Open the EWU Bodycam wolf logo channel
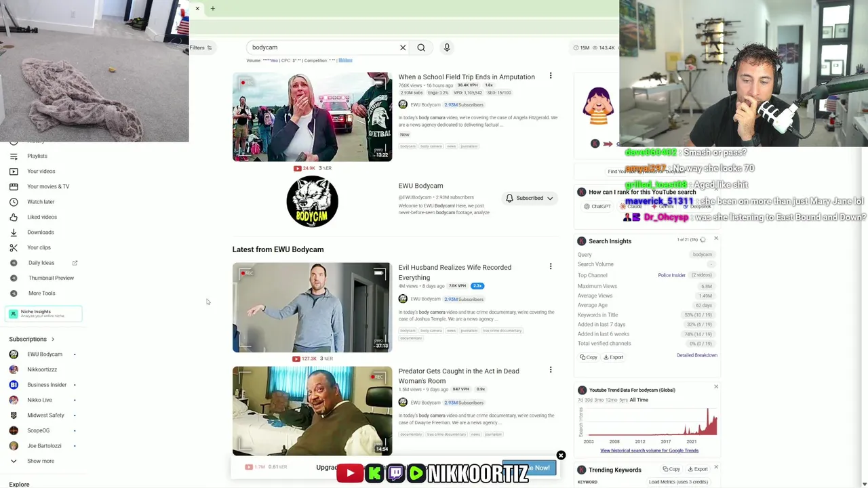Viewport: 868px width, 488px height. tap(312, 201)
